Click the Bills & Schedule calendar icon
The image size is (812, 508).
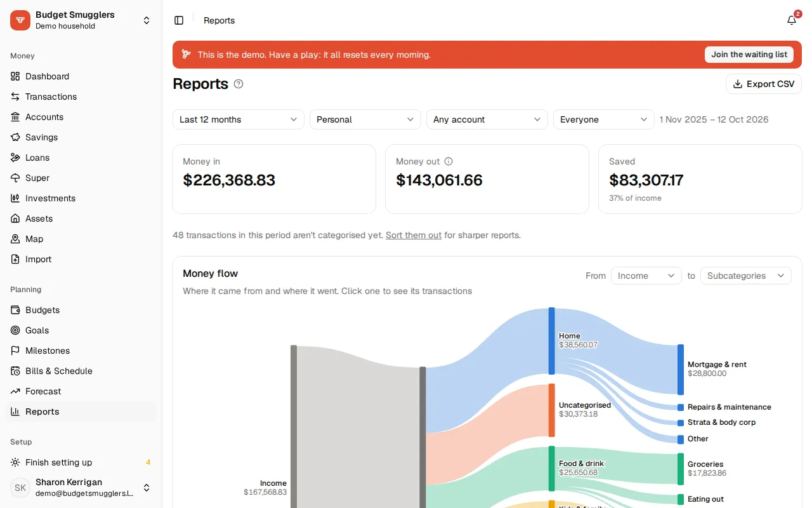coord(15,371)
